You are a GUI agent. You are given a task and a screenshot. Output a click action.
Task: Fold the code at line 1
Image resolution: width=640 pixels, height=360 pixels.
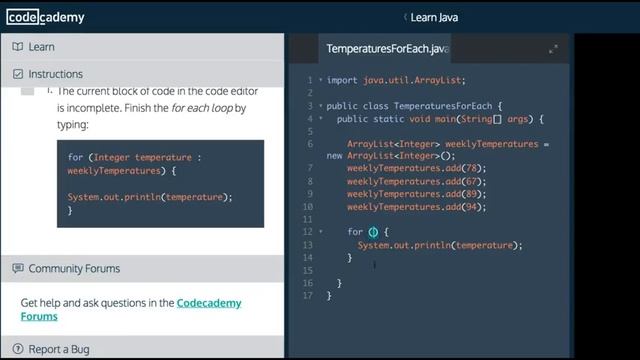[321, 80]
